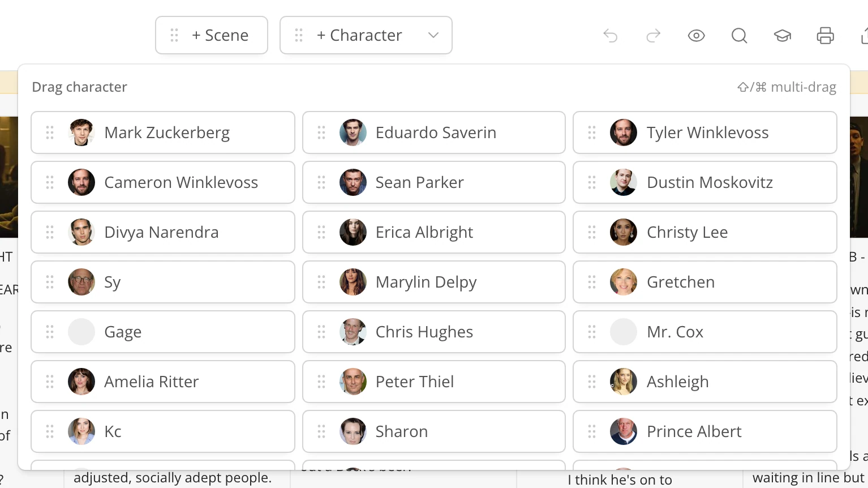Click the Sy character name
Screen dimensions: 868x488
click(x=113, y=282)
